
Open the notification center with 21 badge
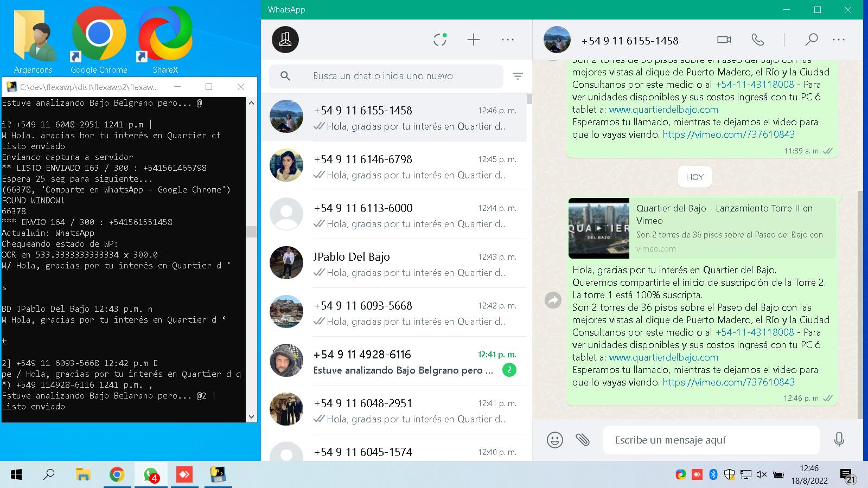(847, 476)
